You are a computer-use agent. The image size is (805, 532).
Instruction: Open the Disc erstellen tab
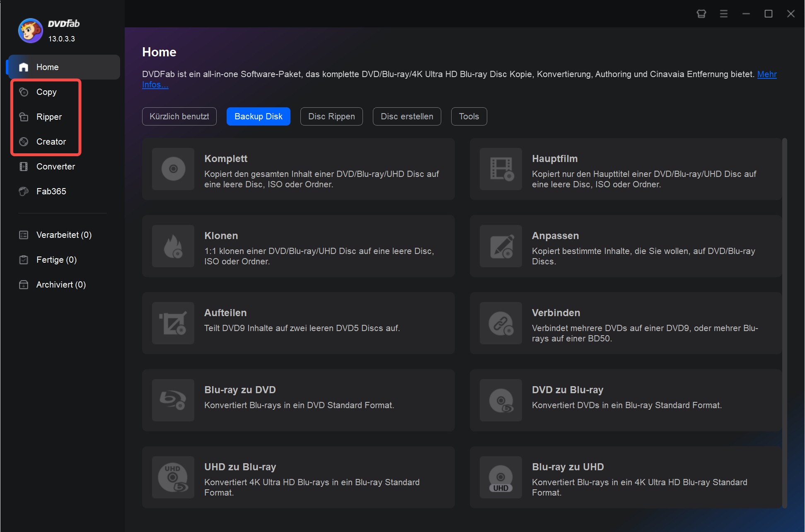(407, 116)
